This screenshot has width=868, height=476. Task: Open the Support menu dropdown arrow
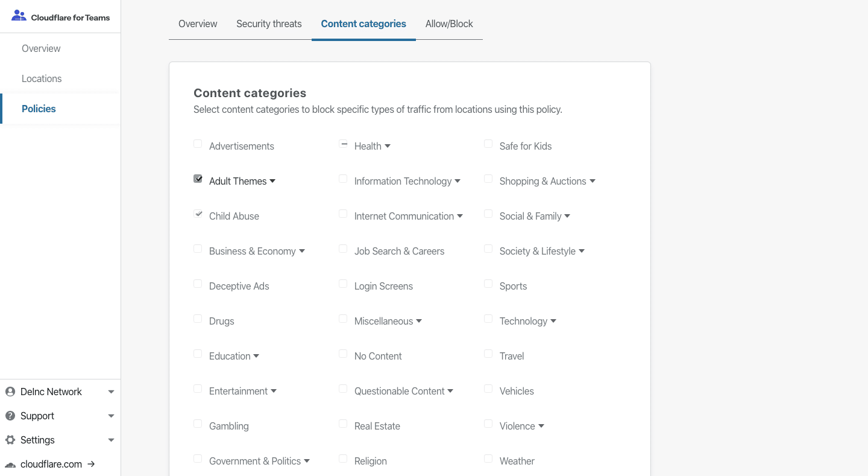(111, 416)
